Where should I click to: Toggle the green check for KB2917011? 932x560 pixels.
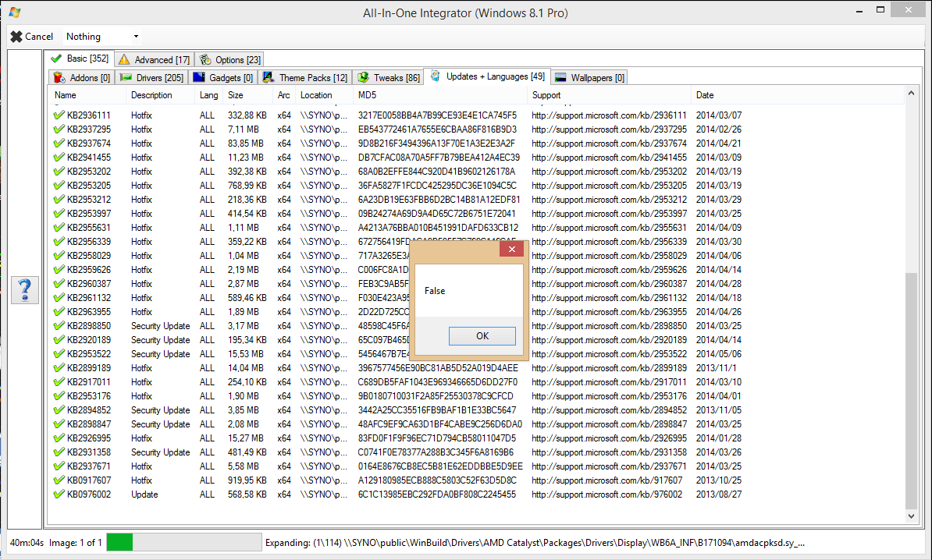(59, 382)
